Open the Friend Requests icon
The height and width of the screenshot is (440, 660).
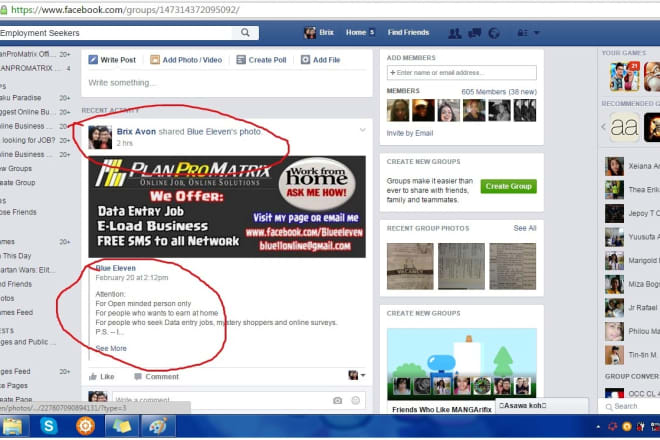pyautogui.click(x=455, y=33)
